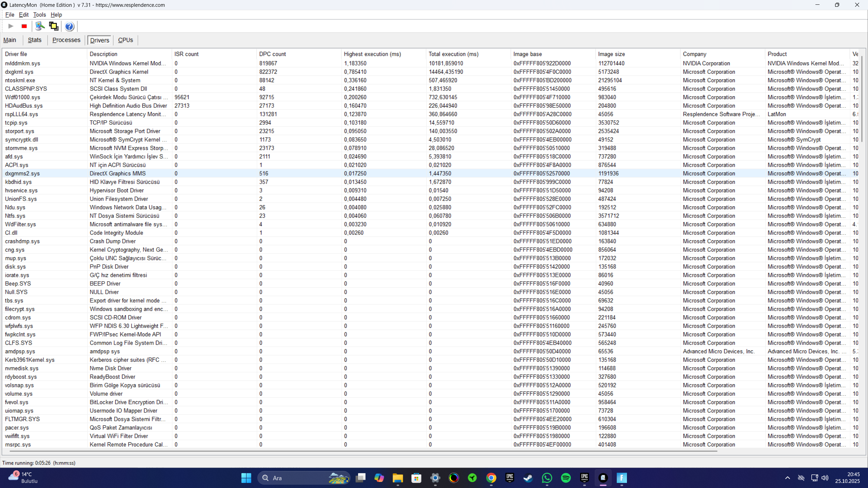This screenshot has width=868, height=488.
Task: Sort by the Company column header
Action: click(x=723, y=54)
